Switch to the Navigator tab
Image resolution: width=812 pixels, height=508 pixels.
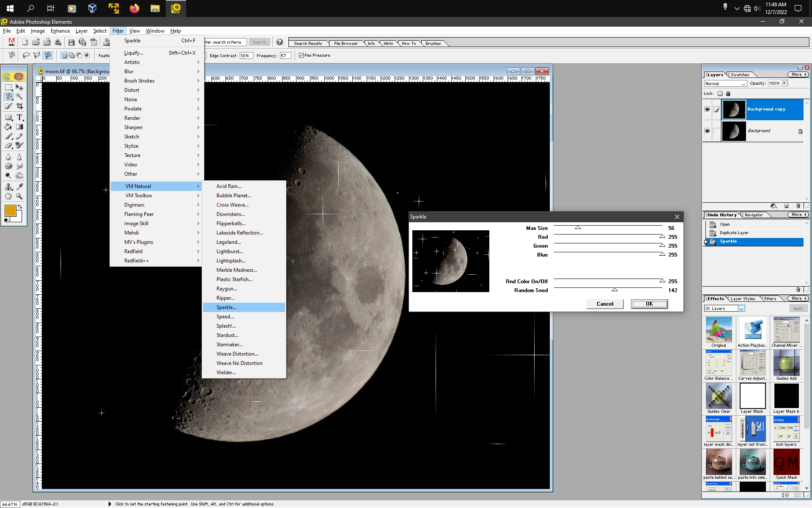[754, 215]
